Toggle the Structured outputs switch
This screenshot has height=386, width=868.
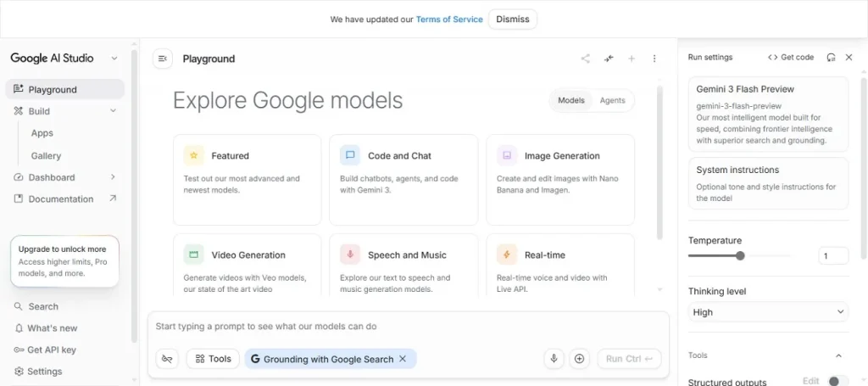coord(837,381)
